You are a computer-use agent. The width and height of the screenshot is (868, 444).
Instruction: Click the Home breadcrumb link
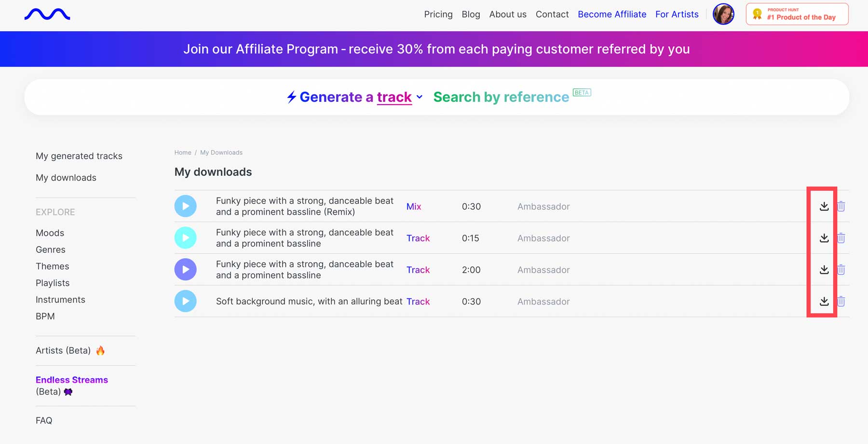coord(183,153)
